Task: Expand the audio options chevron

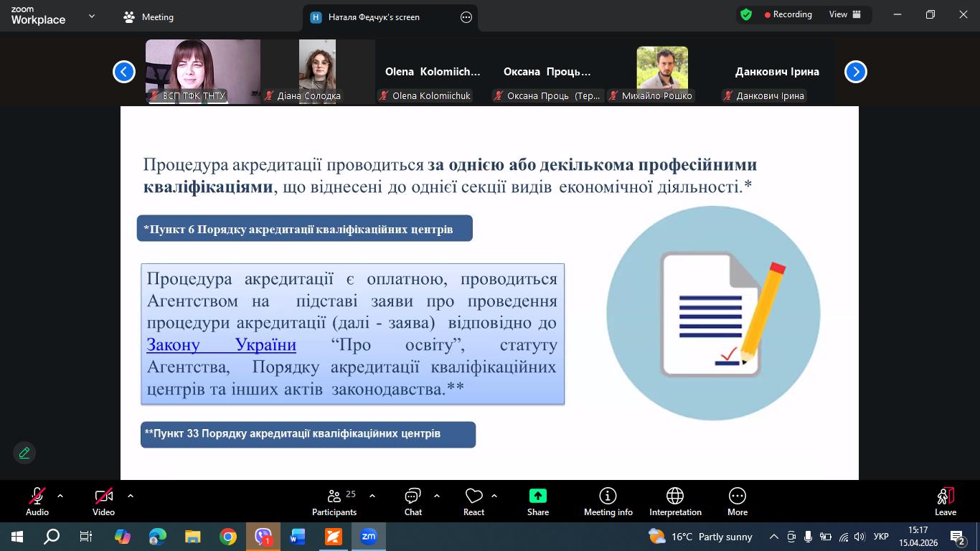Action: tap(60, 496)
